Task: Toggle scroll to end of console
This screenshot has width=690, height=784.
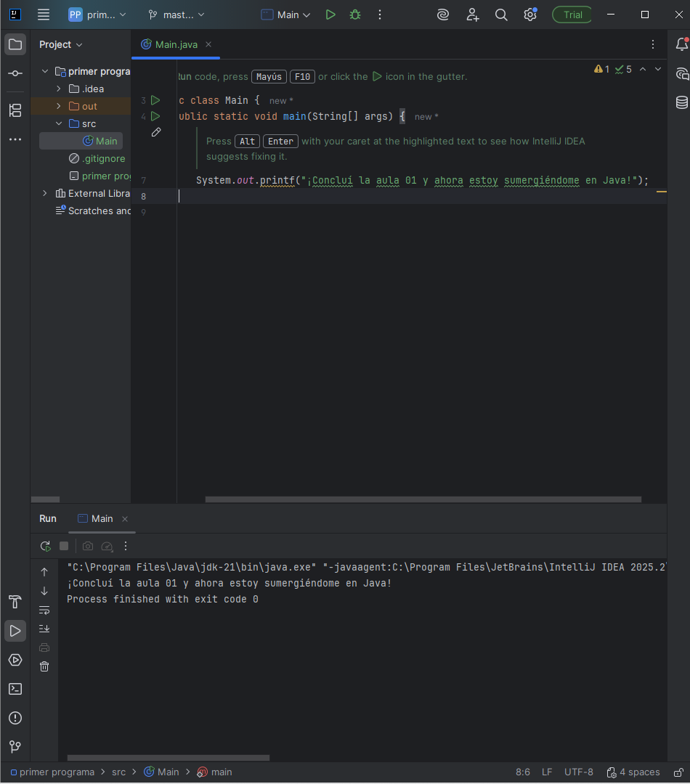Action: pyautogui.click(x=44, y=629)
